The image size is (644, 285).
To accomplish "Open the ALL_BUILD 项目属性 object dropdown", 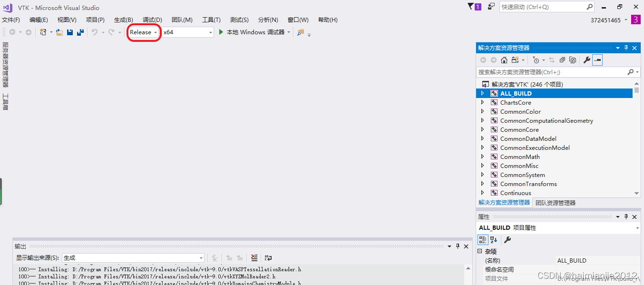I will point(637,228).
